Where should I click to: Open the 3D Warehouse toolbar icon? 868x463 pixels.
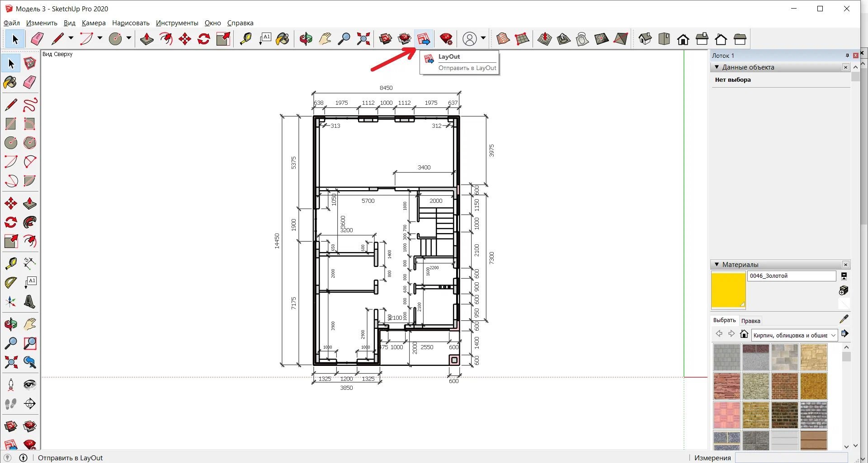(x=386, y=39)
